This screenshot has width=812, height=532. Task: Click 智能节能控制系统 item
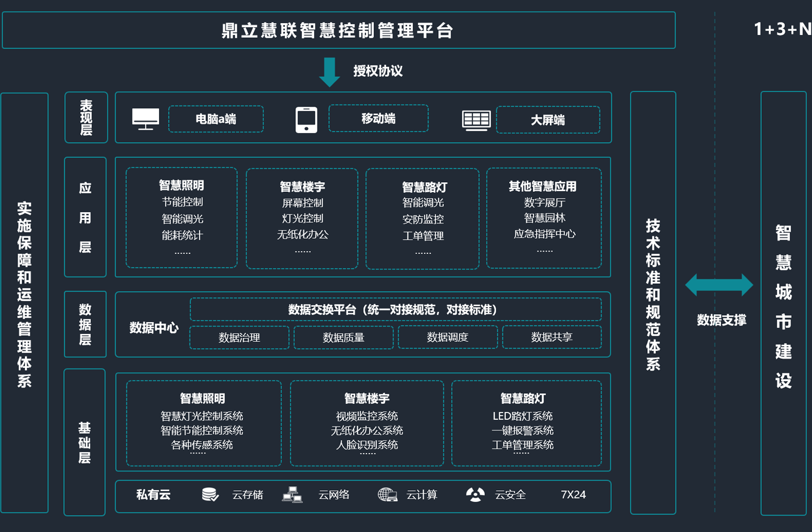(202, 430)
